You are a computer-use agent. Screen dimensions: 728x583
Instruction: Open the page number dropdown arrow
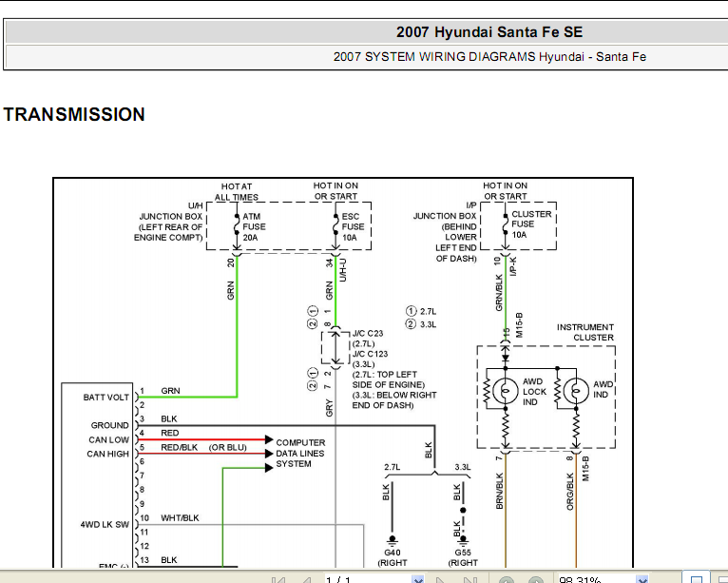[418, 580]
